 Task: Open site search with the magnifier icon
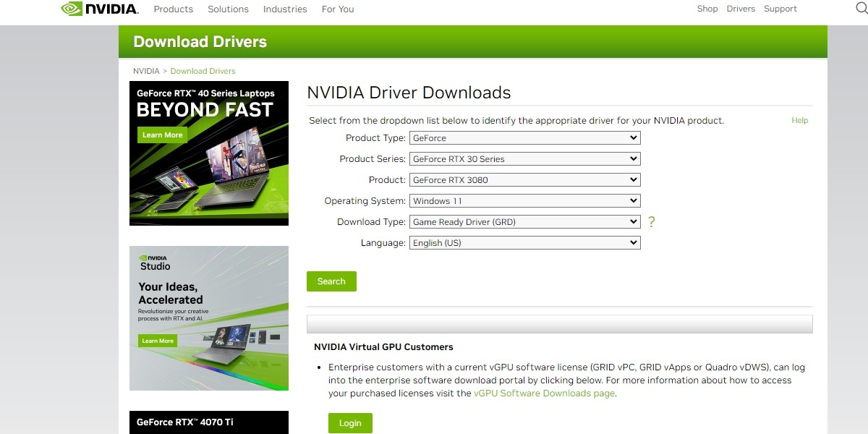tap(859, 9)
